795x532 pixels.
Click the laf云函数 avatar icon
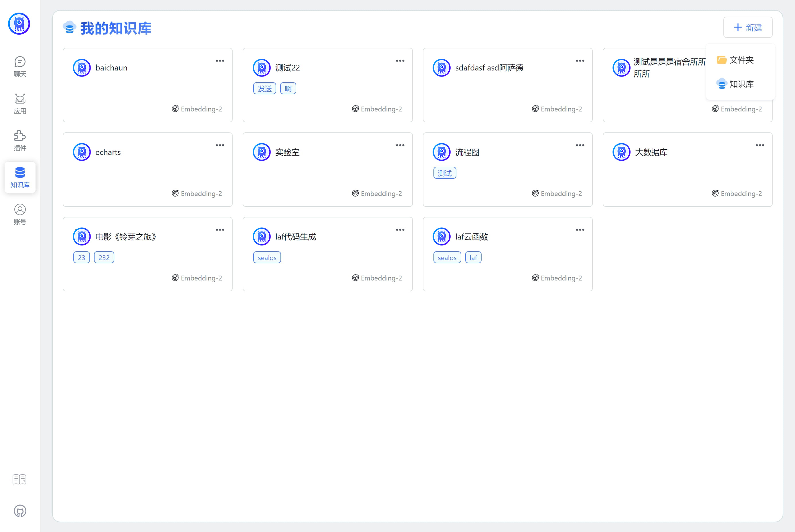pyautogui.click(x=441, y=237)
